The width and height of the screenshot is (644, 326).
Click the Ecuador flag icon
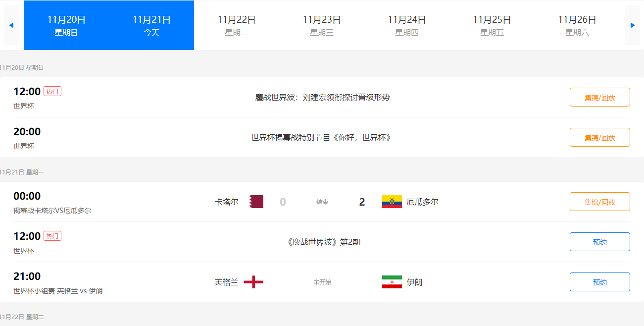click(392, 202)
